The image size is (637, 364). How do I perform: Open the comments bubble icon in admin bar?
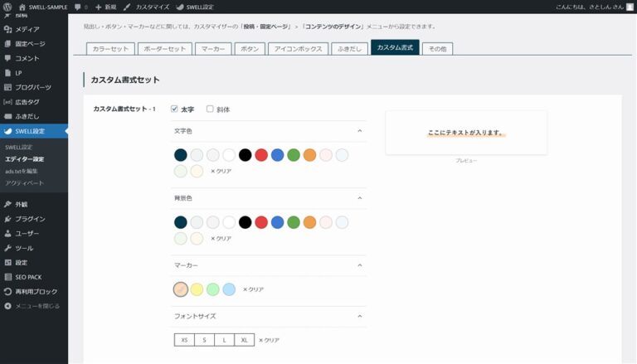[78, 7]
